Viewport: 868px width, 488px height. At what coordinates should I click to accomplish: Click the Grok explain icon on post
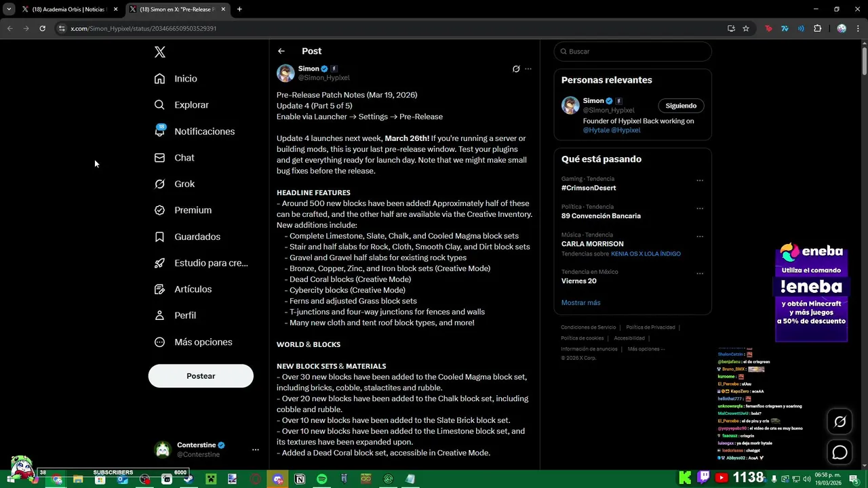pyautogui.click(x=516, y=69)
